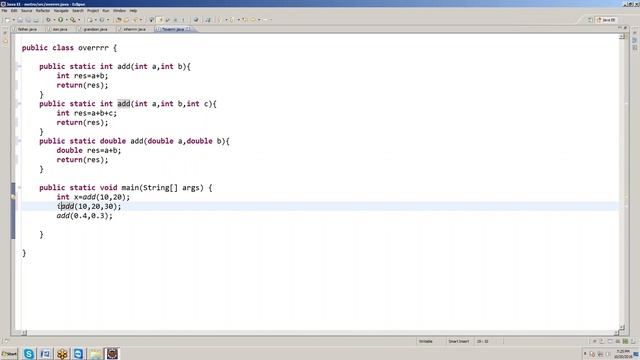Switch to the otherrrr.java editor tab
This screenshot has width=640, height=360.
134,29
